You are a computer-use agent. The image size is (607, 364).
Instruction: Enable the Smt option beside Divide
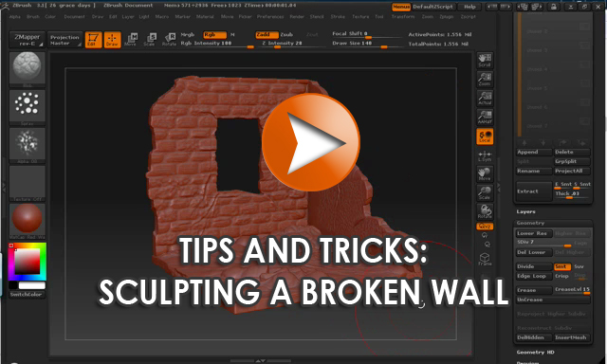(x=562, y=266)
